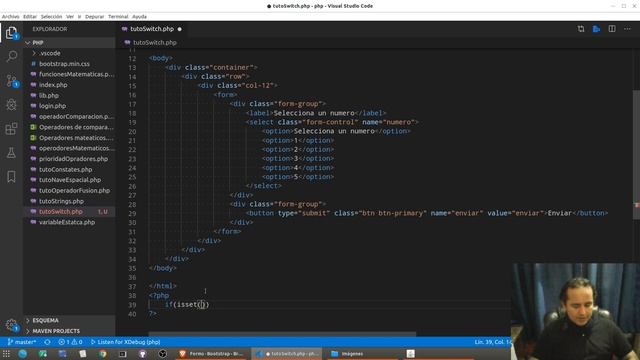
Task: Open the Selección menu
Action: [x=51, y=17]
